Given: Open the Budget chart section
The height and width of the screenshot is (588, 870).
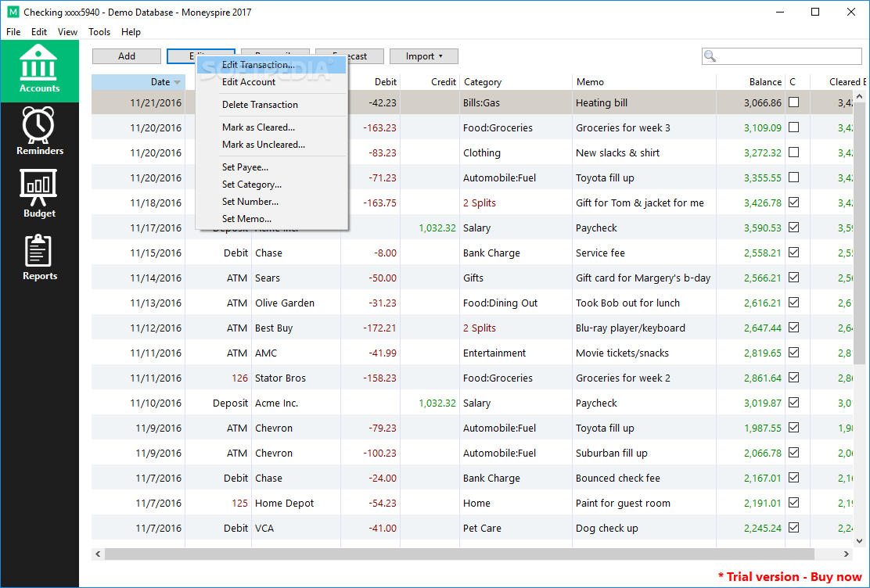Looking at the screenshot, I should (39, 194).
